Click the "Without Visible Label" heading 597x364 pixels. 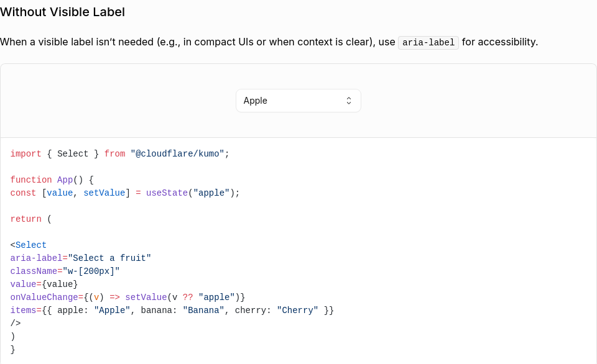coord(62,12)
